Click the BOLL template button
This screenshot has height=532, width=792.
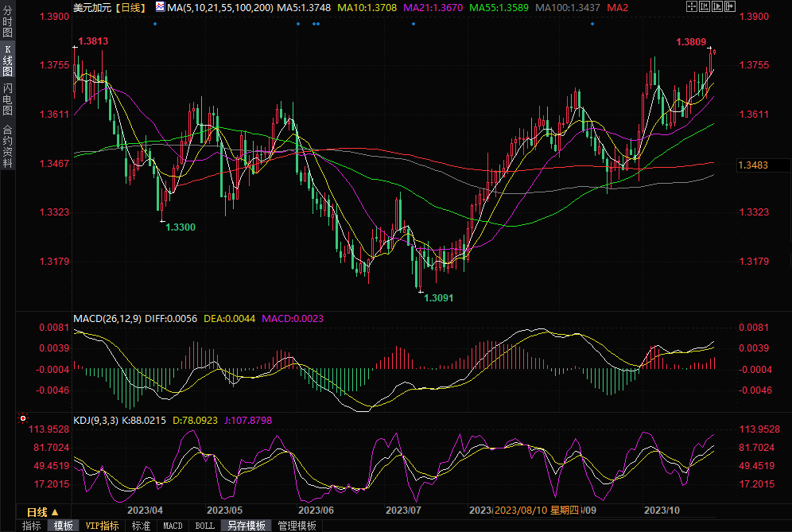click(x=204, y=526)
